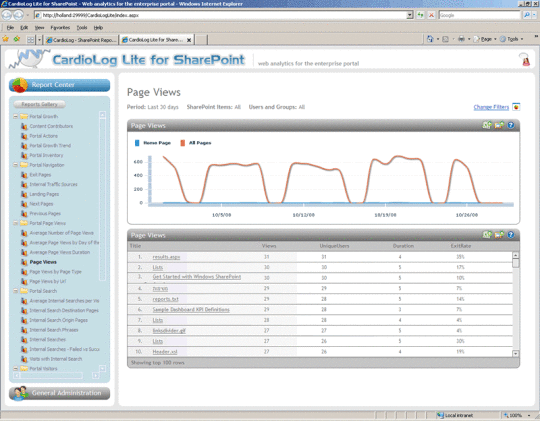Collapse the Portal Visitors folder

click(x=15, y=369)
